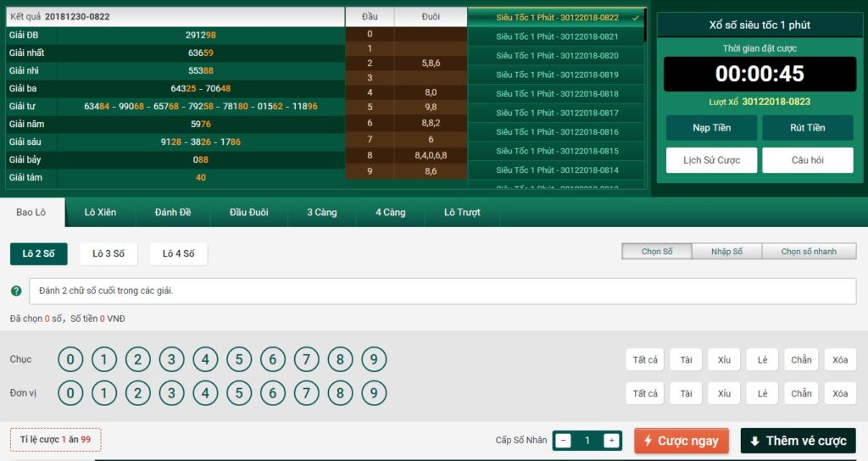Image resolution: width=868 pixels, height=461 pixels.
Task: Toggle number 0 in the Chục row
Action: [70, 359]
